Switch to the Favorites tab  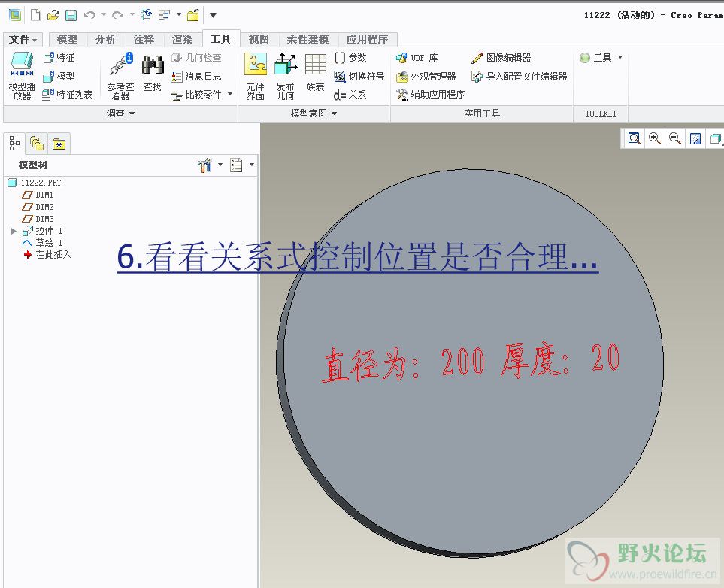pyautogui.click(x=59, y=144)
